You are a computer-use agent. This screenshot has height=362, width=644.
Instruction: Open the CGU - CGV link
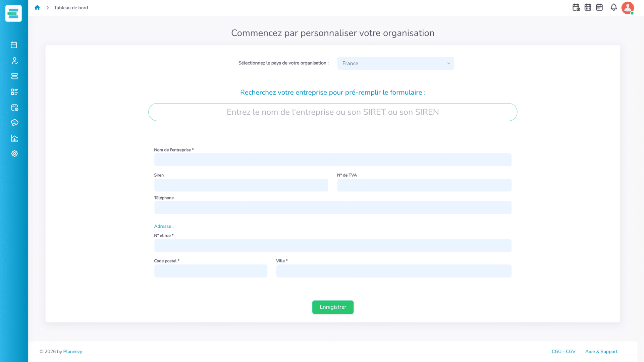(563, 352)
